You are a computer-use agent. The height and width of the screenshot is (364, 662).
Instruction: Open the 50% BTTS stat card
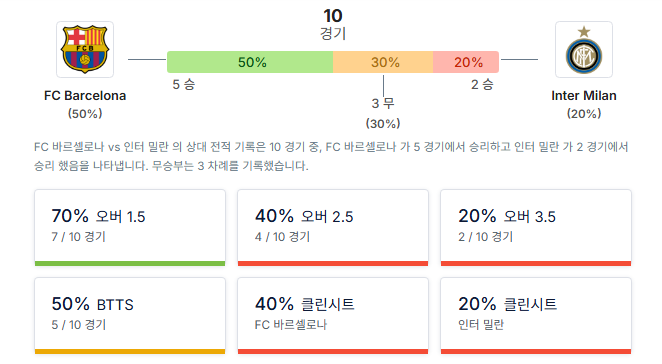(130, 315)
